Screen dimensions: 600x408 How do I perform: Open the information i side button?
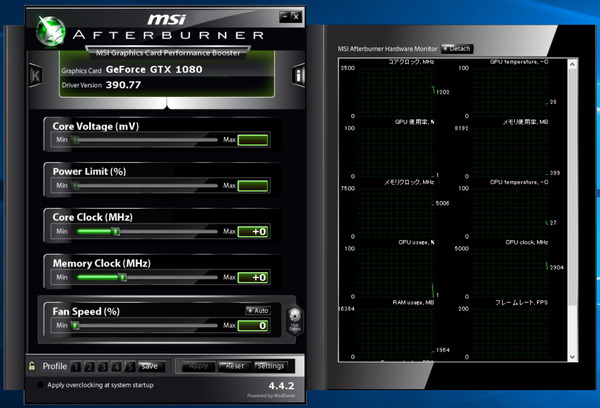click(x=298, y=75)
